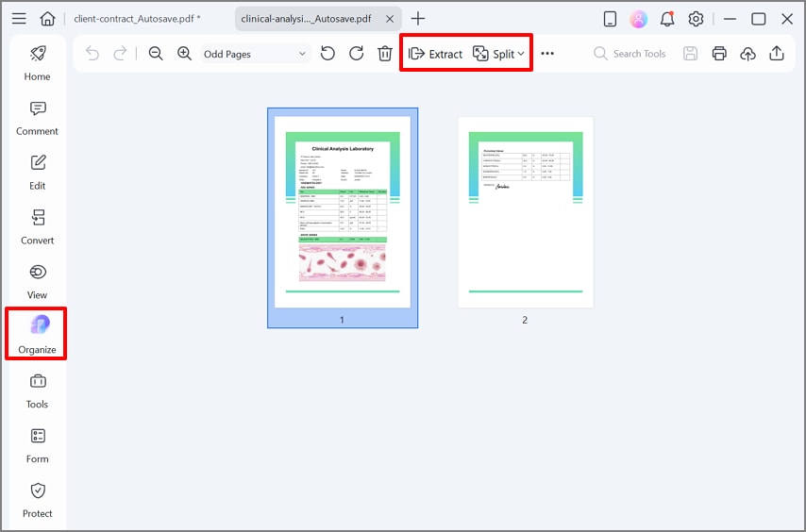Screen dimensions: 806x532
Task: Open Home in the sidebar
Action: pyautogui.click(x=37, y=64)
